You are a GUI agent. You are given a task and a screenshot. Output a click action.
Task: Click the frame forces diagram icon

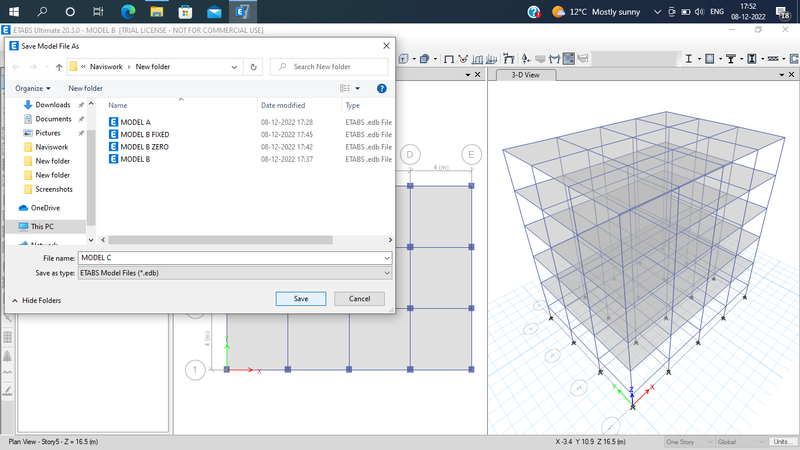(x=555, y=59)
